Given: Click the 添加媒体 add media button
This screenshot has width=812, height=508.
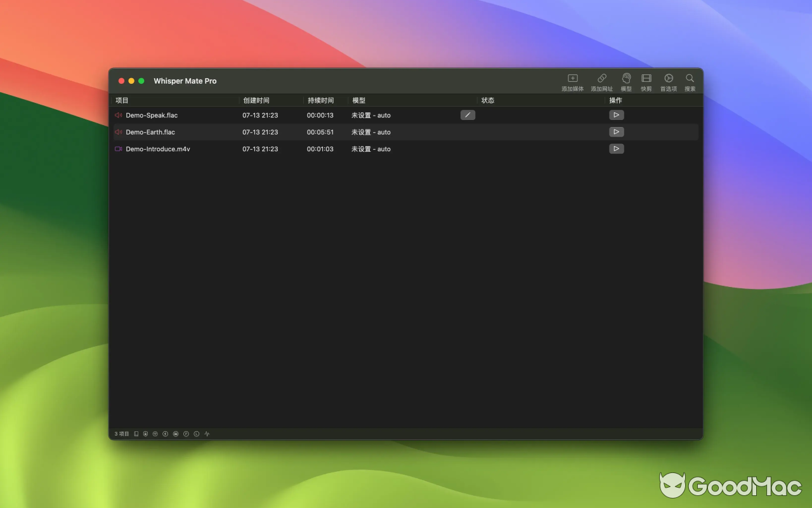Looking at the screenshot, I should coord(572,81).
